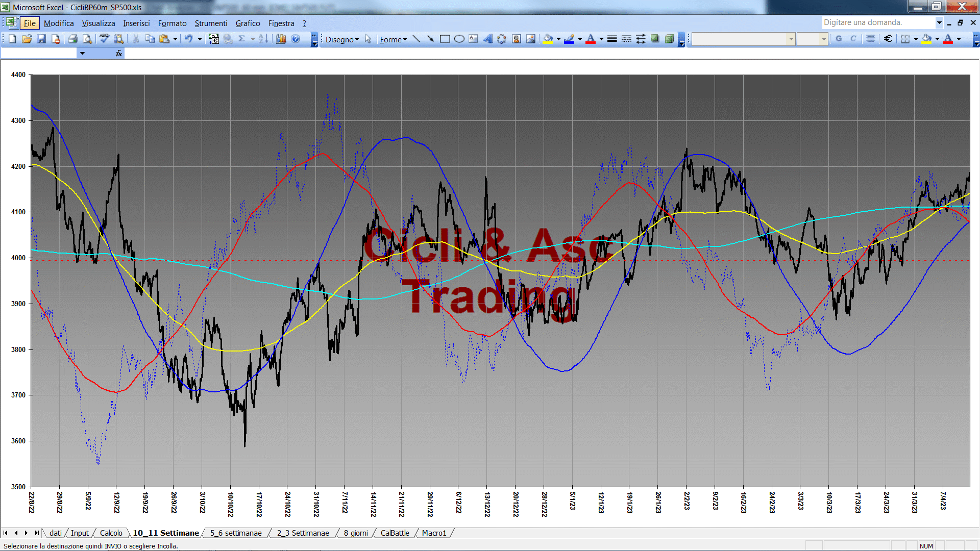Open the Modifica menu

pyautogui.click(x=59, y=23)
